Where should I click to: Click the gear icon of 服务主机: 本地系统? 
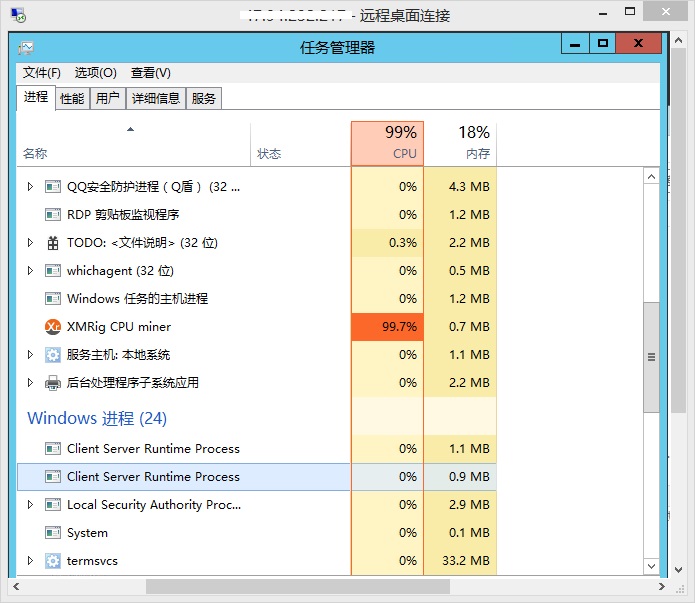[53, 355]
